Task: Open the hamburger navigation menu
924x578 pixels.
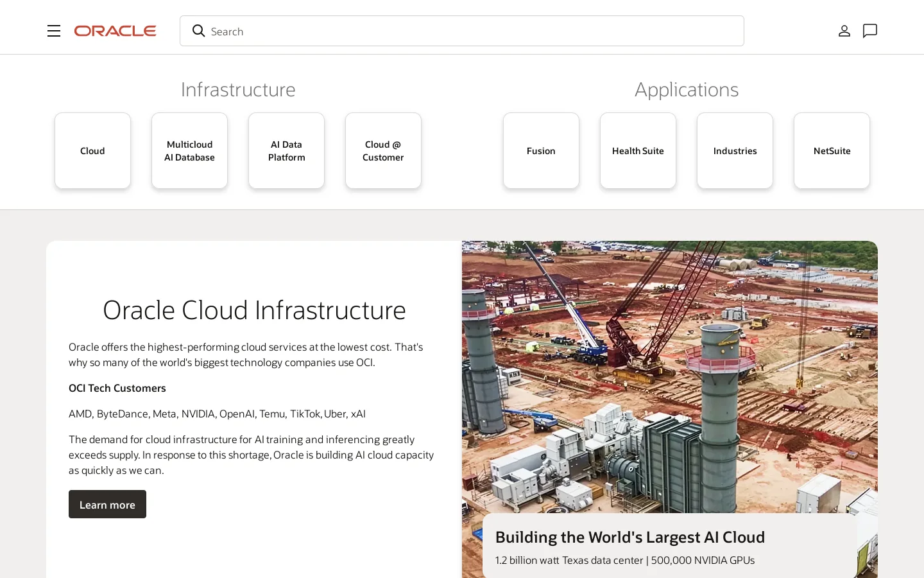Action: (54, 31)
